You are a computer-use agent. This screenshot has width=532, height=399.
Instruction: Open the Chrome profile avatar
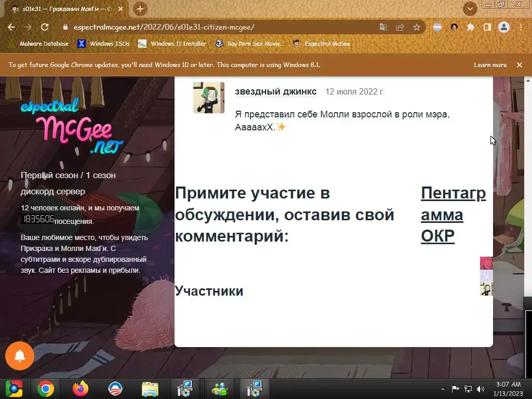click(x=504, y=27)
